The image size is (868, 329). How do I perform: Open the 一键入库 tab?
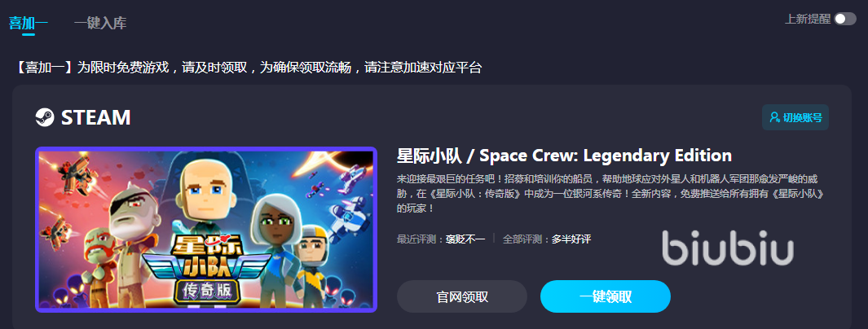pyautogui.click(x=100, y=23)
